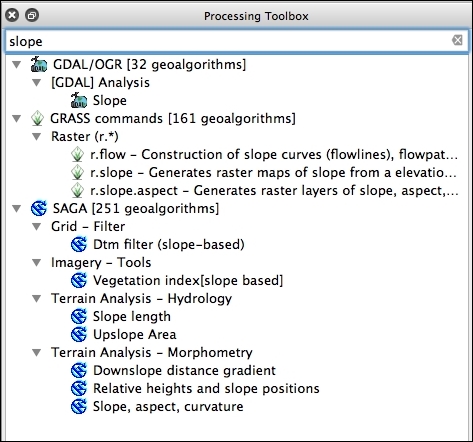
Task: Click Terrain Analysis - Hydrology label
Action: point(141,298)
